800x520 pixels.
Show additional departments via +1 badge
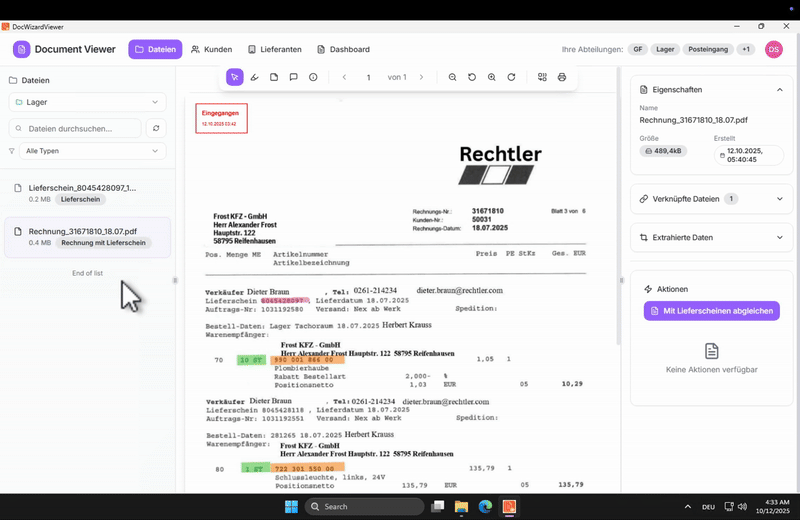[746, 49]
